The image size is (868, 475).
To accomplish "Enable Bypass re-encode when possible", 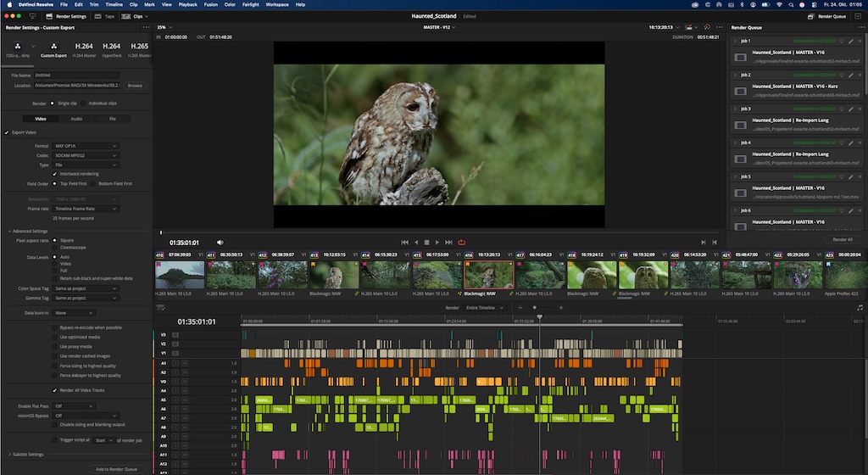I will pyautogui.click(x=56, y=327).
